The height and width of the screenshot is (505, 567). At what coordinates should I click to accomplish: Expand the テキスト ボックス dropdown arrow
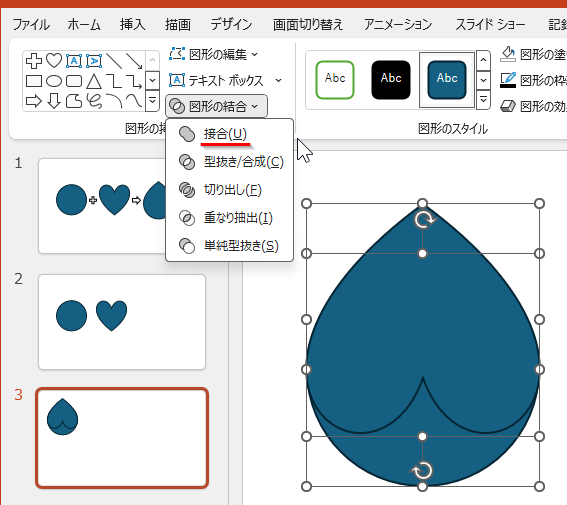click(x=278, y=80)
